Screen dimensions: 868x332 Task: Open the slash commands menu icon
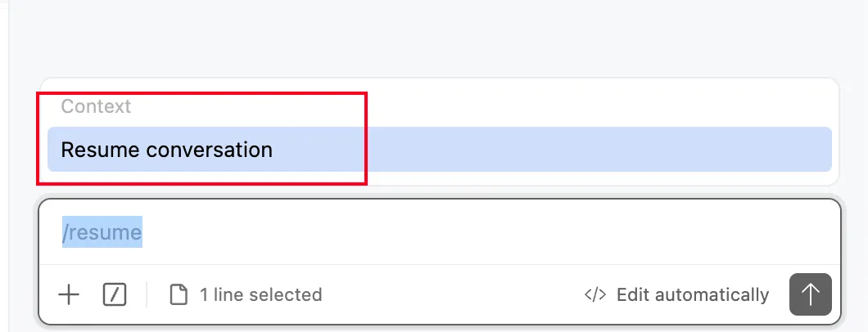[x=115, y=294]
